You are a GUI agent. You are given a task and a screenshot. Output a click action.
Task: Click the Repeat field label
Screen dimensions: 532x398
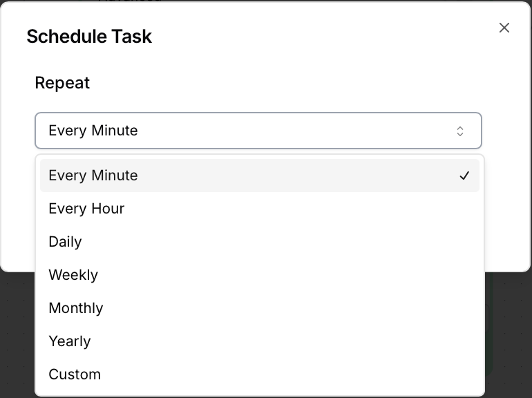(x=62, y=83)
